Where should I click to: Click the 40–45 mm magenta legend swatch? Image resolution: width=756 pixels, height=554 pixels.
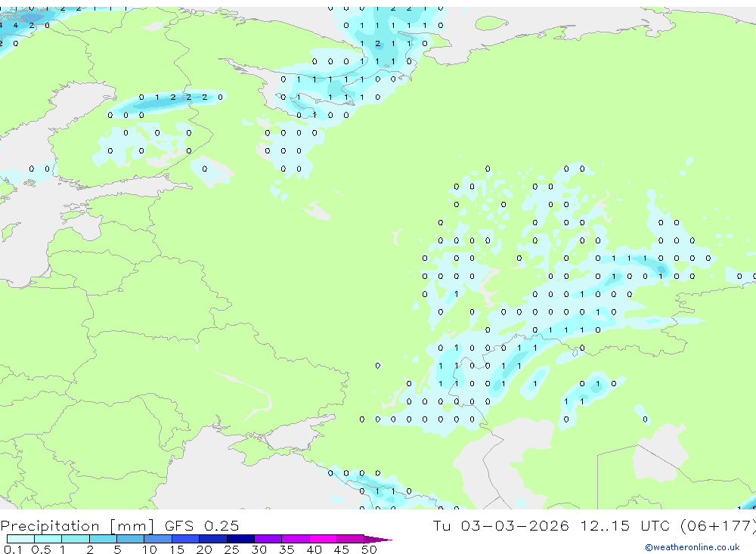(323, 539)
